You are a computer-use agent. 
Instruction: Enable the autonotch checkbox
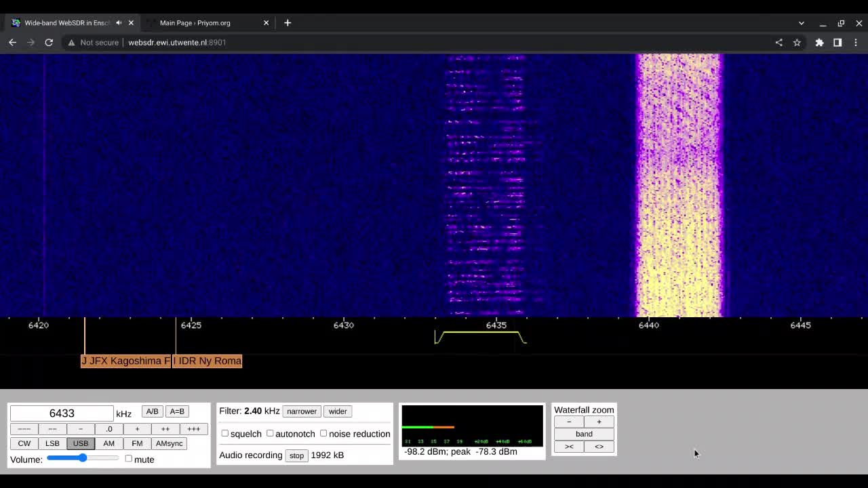tap(270, 434)
